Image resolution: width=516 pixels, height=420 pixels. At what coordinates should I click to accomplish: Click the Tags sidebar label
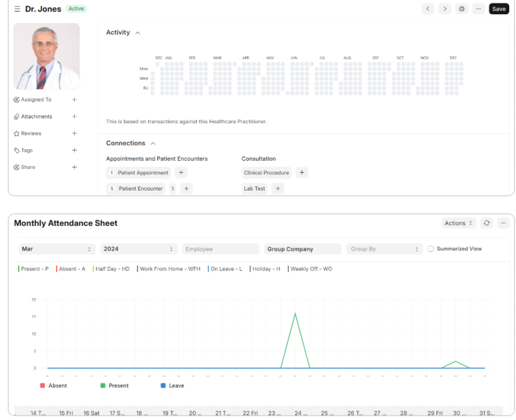tap(27, 150)
